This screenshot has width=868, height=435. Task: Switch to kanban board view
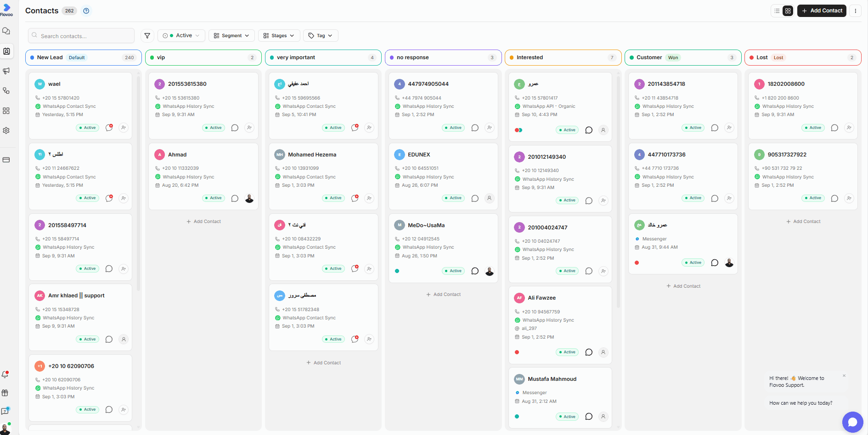coord(788,11)
